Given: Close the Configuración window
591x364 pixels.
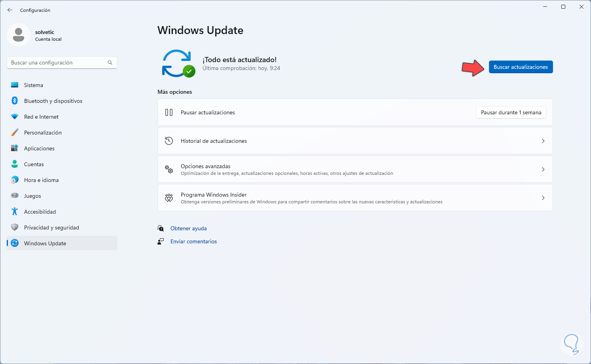Looking at the screenshot, I should point(582,7).
